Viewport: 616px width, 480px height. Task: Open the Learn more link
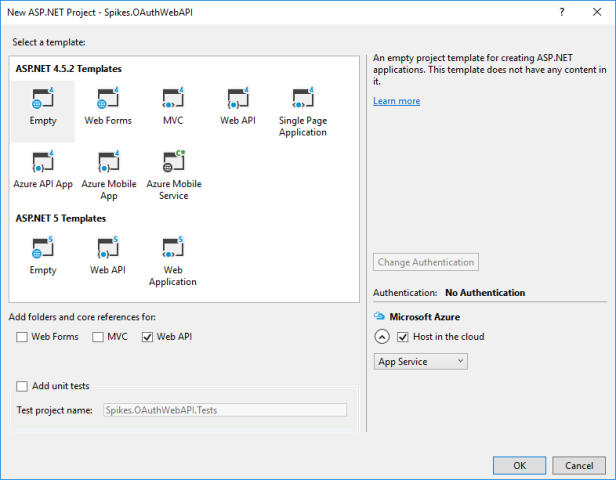click(396, 101)
